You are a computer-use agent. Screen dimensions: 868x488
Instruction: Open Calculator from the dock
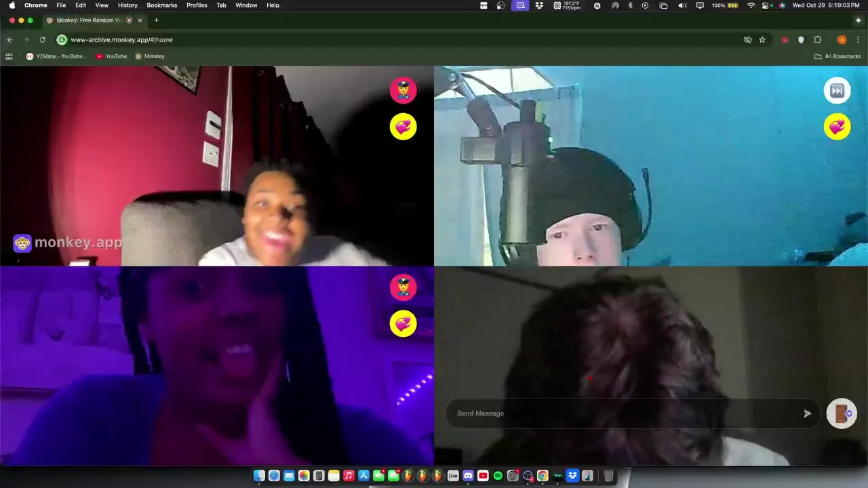click(x=319, y=476)
